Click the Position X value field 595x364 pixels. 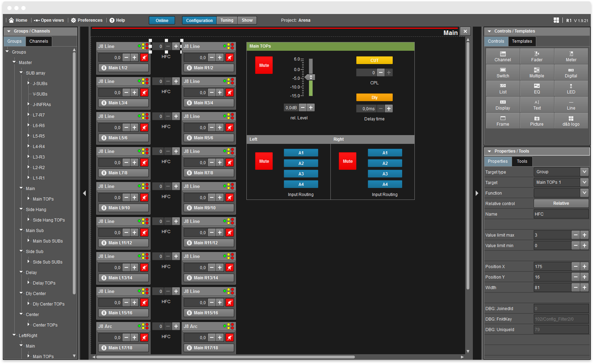(x=552, y=266)
